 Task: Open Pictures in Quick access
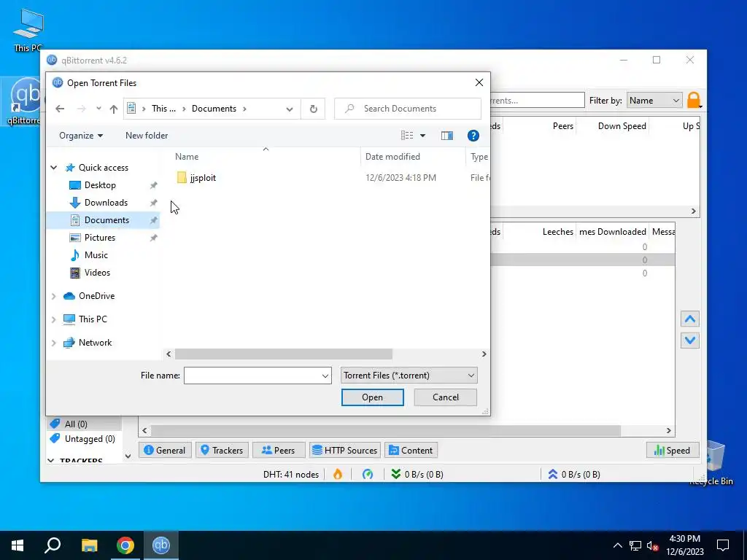coord(99,238)
